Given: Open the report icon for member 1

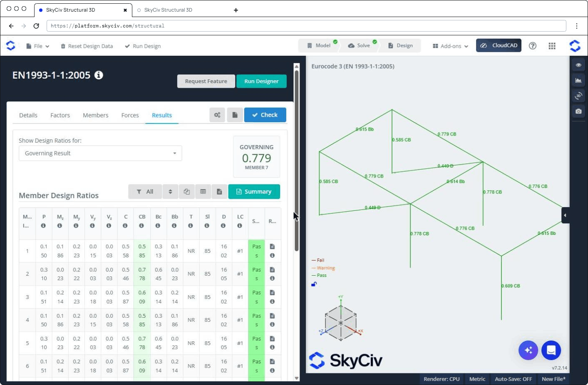Looking at the screenshot, I should [x=272, y=246].
